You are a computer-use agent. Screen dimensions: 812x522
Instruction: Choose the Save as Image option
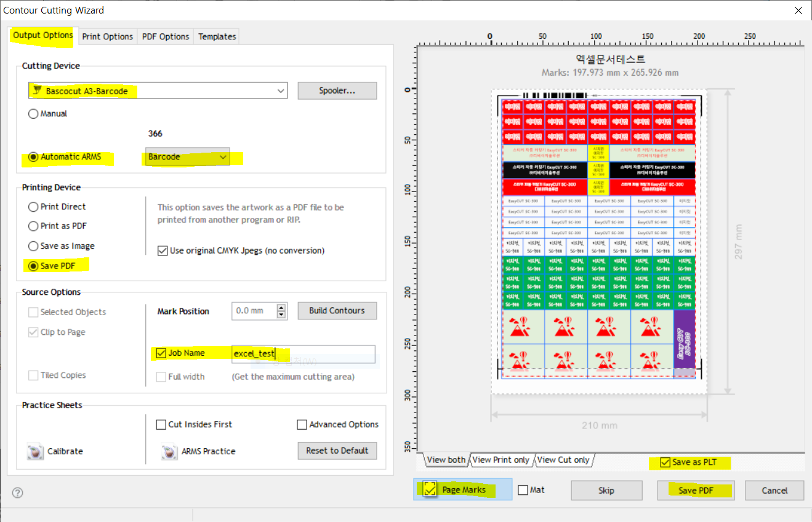(34, 246)
